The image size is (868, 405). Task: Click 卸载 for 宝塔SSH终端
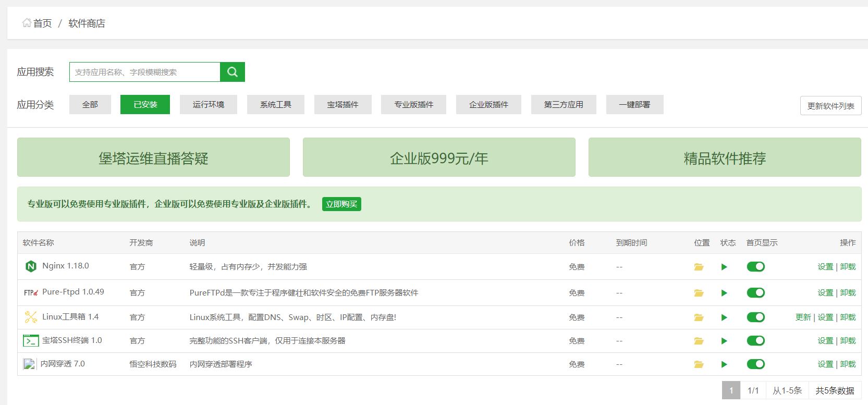(x=848, y=341)
